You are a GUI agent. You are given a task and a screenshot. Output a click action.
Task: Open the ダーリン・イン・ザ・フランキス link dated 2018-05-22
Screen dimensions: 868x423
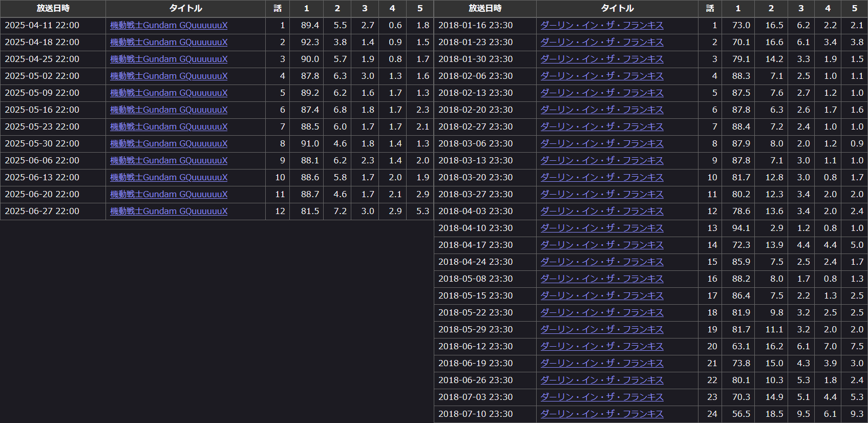click(x=602, y=312)
